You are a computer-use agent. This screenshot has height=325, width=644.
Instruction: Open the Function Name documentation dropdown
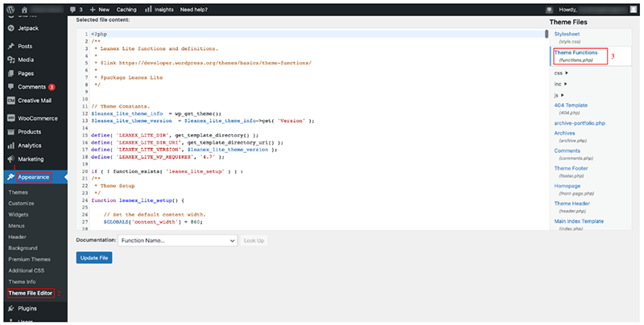(x=178, y=241)
